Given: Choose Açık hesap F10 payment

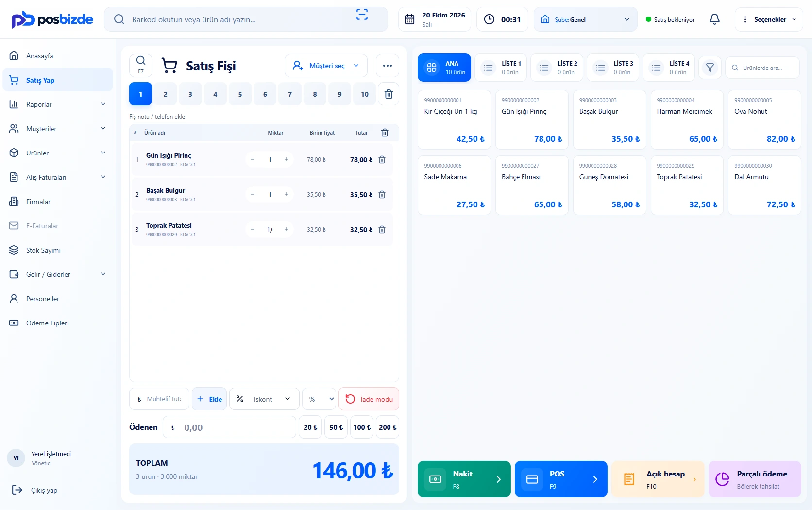Looking at the screenshot, I should click(x=658, y=479).
